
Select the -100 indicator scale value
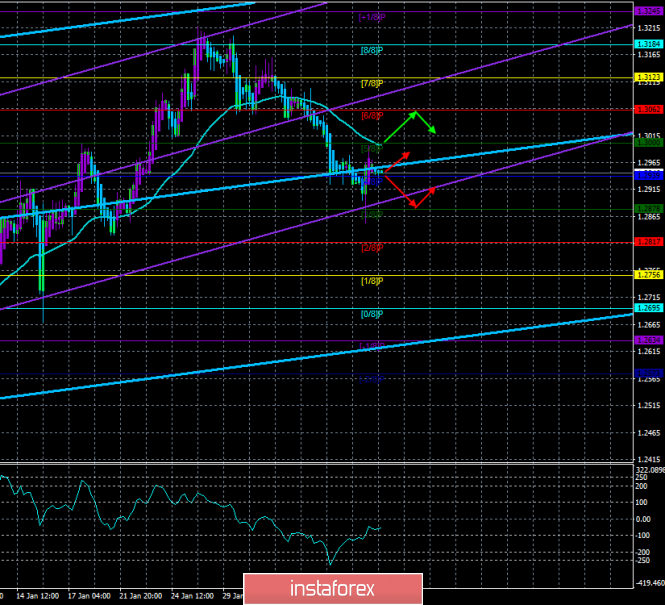coord(642,536)
